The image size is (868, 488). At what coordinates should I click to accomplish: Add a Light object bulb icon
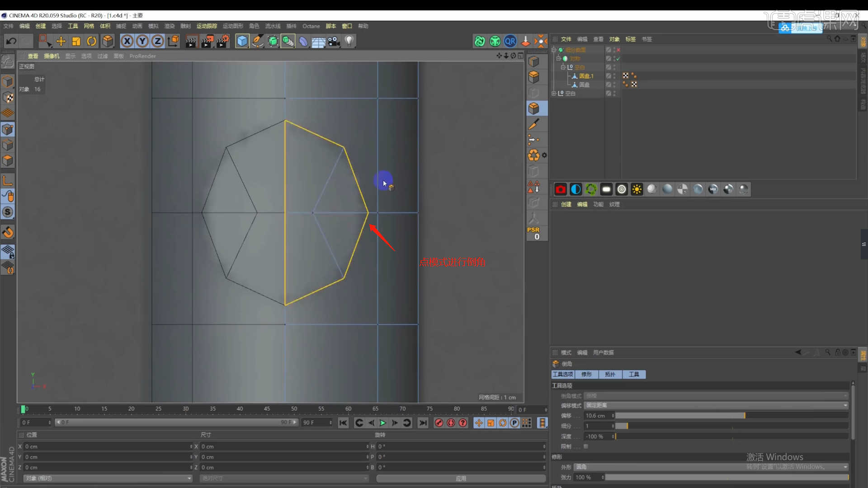(x=349, y=42)
